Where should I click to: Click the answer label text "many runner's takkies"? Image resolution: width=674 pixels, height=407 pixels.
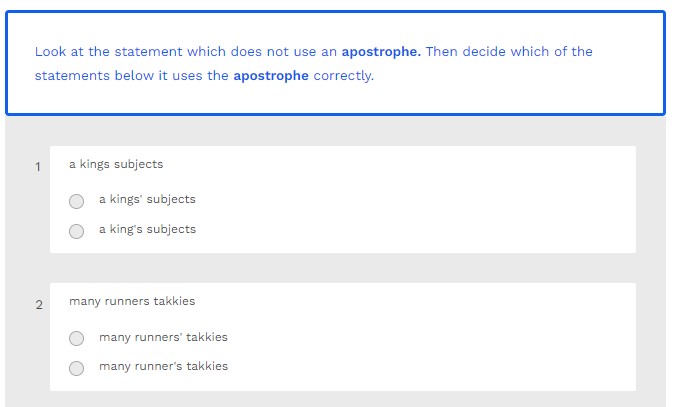[163, 366]
